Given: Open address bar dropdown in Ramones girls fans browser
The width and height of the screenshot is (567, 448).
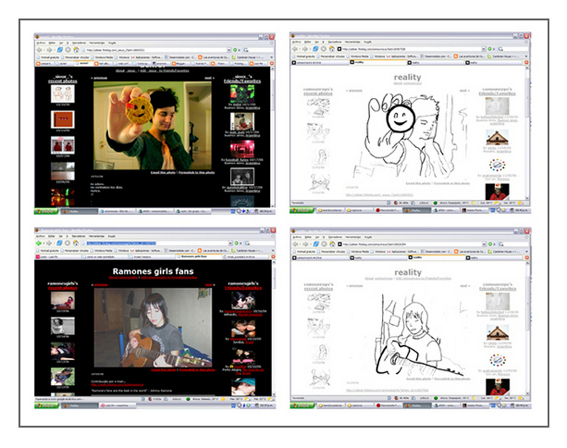Looking at the screenshot, I should 230,243.
